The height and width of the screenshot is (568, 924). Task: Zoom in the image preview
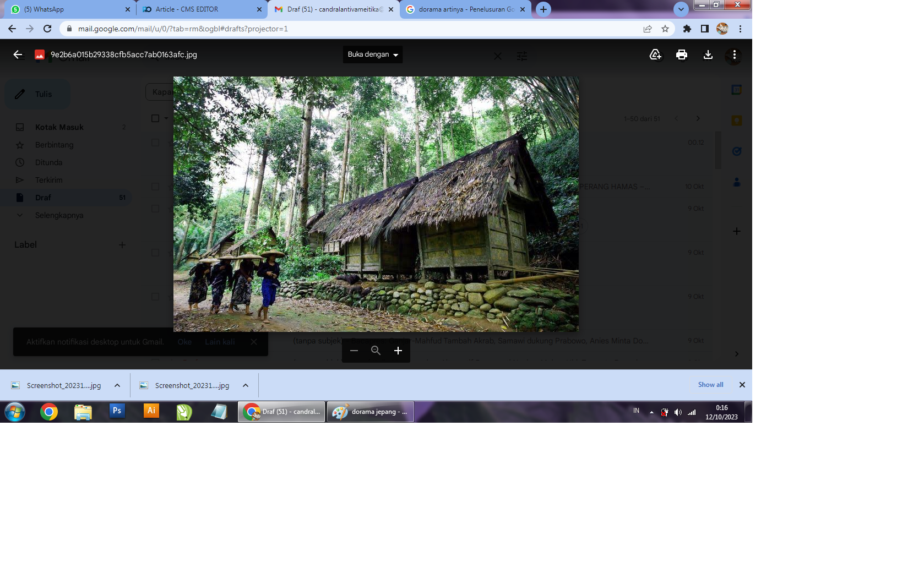pos(398,351)
